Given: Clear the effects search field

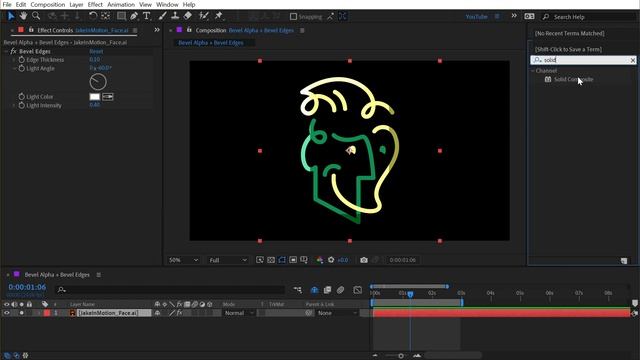Looking at the screenshot, I should pos(632,60).
